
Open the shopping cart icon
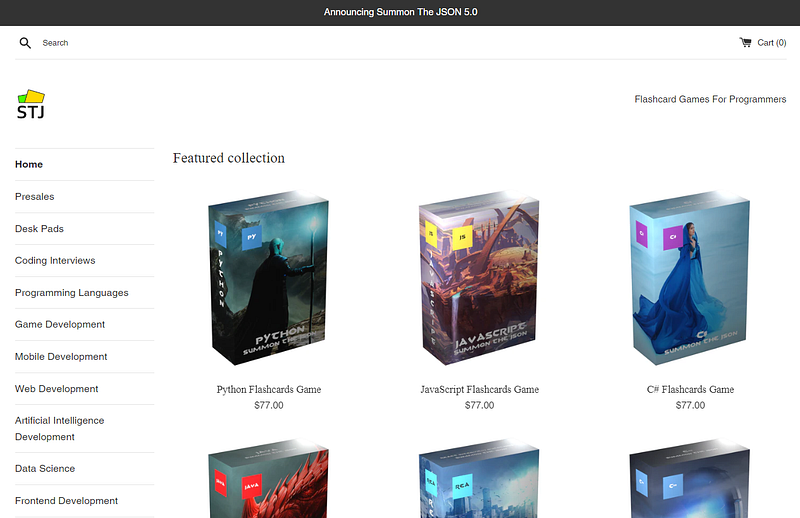(x=745, y=42)
